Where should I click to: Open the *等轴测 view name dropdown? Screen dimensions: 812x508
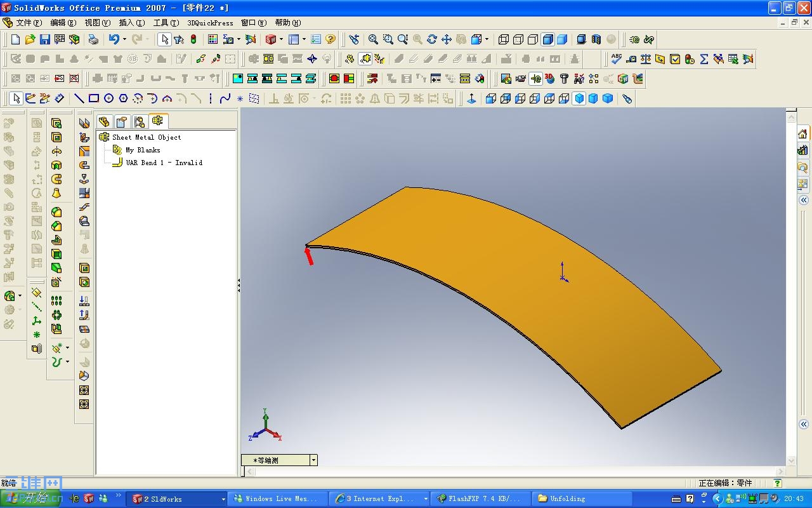click(x=313, y=460)
